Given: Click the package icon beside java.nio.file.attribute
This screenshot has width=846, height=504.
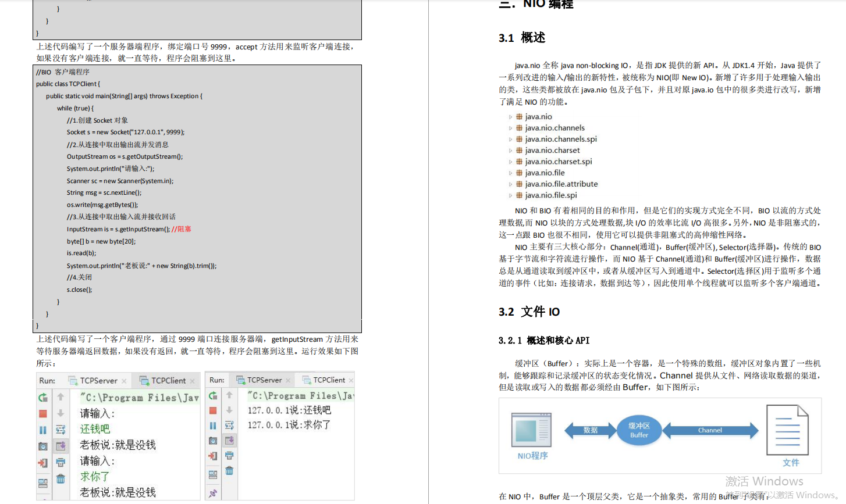Looking at the screenshot, I should click(519, 184).
